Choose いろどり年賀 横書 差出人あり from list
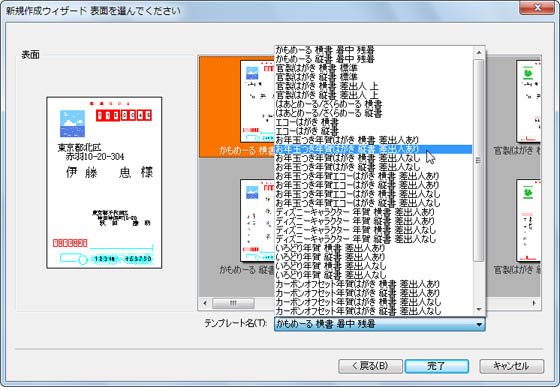 (374, 248)
